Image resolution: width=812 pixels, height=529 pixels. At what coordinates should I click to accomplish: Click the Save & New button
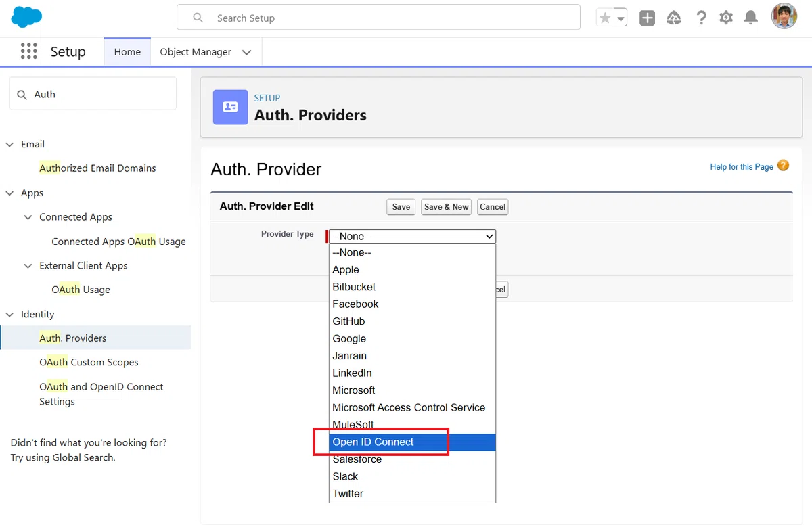[447, 207]
